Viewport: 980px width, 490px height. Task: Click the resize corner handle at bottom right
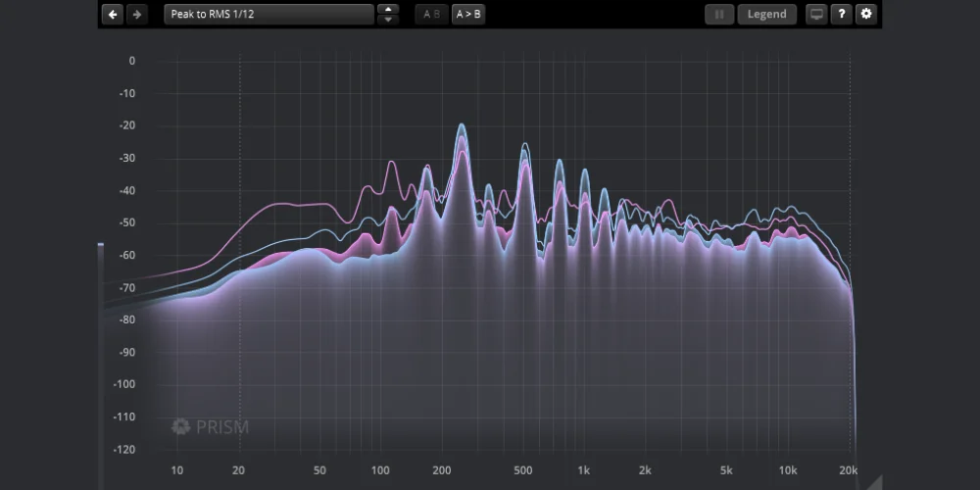(874, 481)
